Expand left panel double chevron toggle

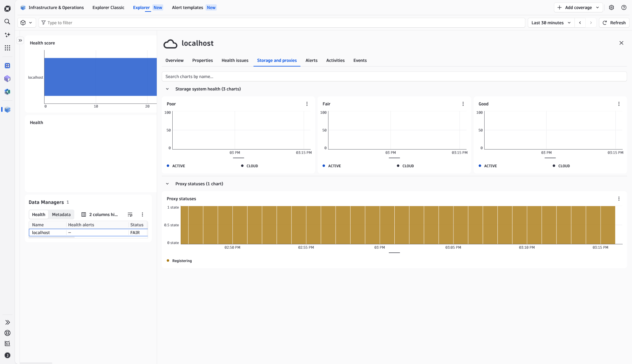20,40
